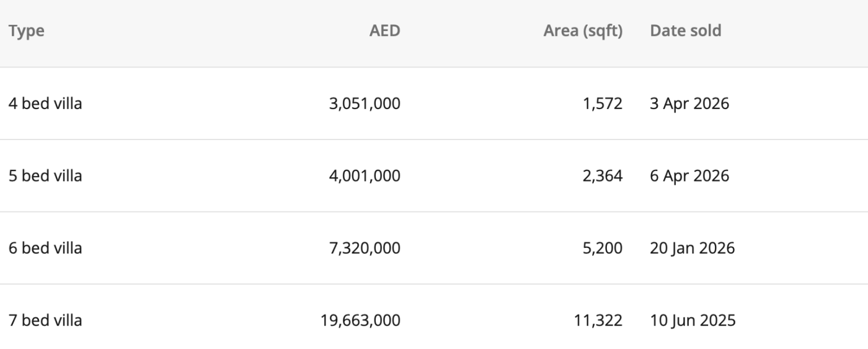868x349 pixels.
Task: Click the 7,320,000 AED value
Action: 365,249
